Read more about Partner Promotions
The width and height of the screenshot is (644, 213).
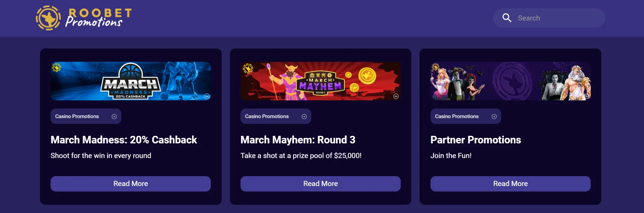pyautogui.click(x=510, y=184)
